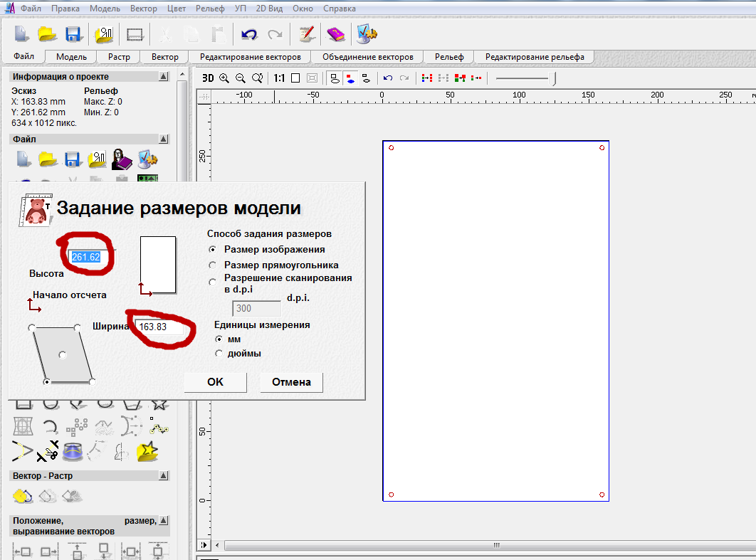
Task: Select Размер прямоугольника radio button
Action: [212, 265]
